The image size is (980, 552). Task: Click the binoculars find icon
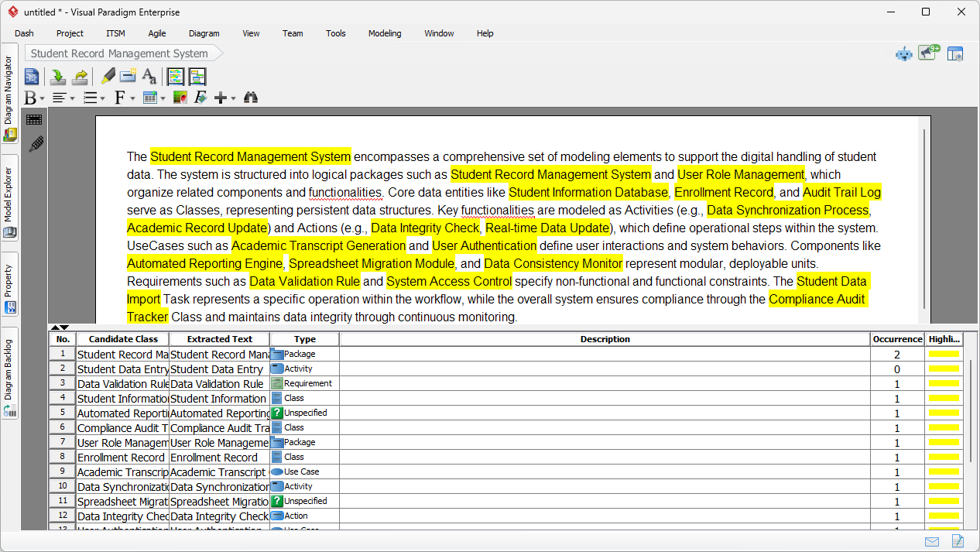(252, 98)
